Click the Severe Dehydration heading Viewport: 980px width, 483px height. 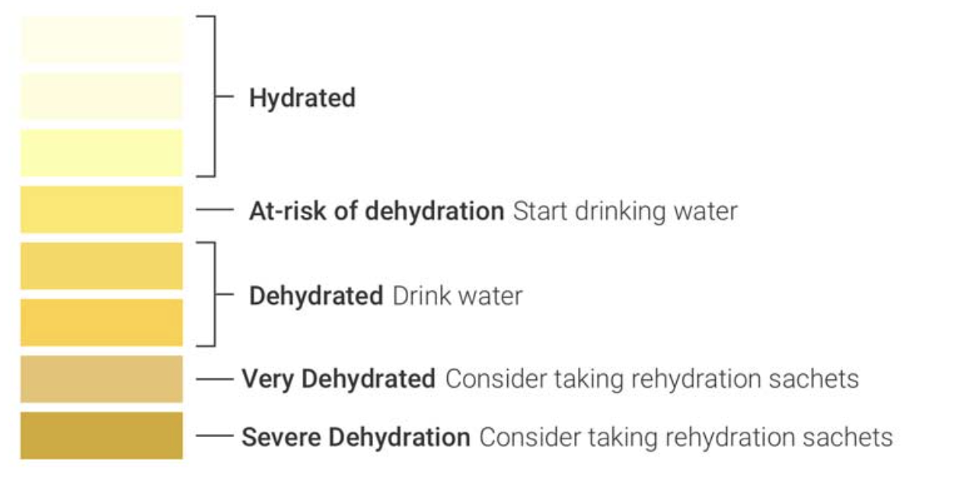click(x=356, y=437)
